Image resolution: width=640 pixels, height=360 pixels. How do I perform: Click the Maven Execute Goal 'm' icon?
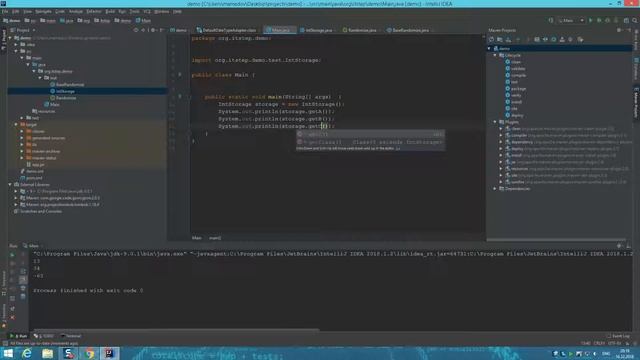(537, 40)
